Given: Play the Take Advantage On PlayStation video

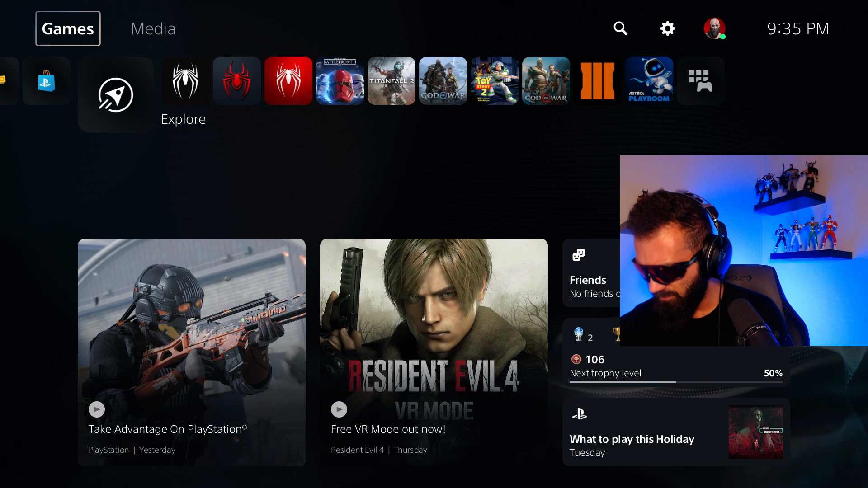Looking at the screenshot, I should click(x=97, y=409).
